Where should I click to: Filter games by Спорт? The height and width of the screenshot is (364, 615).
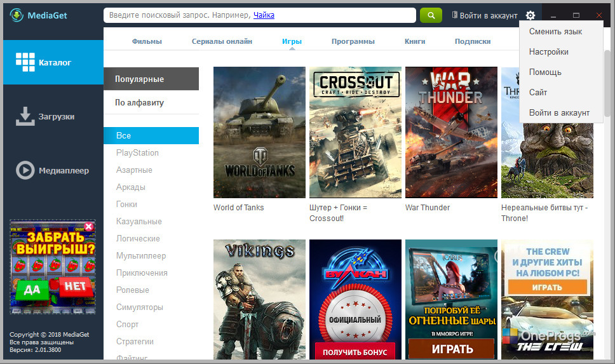point(127,325)
